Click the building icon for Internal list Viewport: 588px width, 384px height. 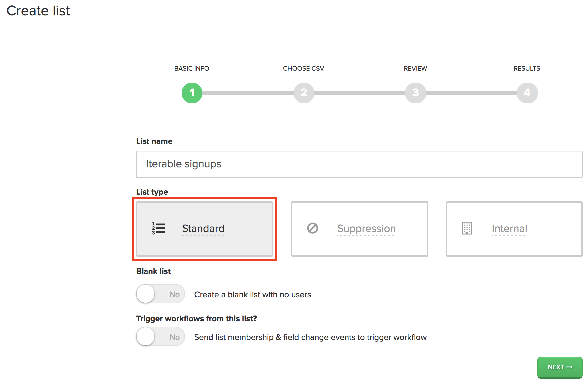[x=467, y=228]
